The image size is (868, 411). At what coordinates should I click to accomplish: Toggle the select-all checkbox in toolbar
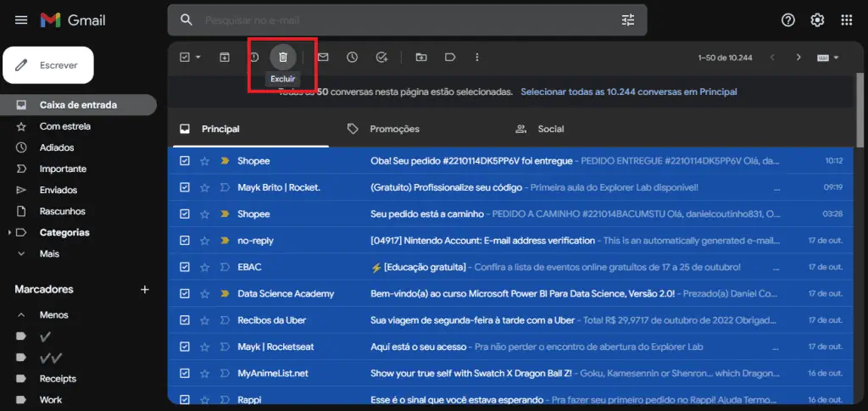[x=185, y=57]
